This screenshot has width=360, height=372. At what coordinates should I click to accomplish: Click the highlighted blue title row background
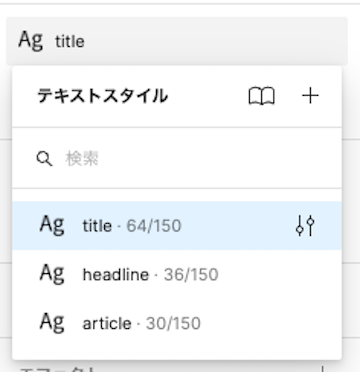pos(177,226)
